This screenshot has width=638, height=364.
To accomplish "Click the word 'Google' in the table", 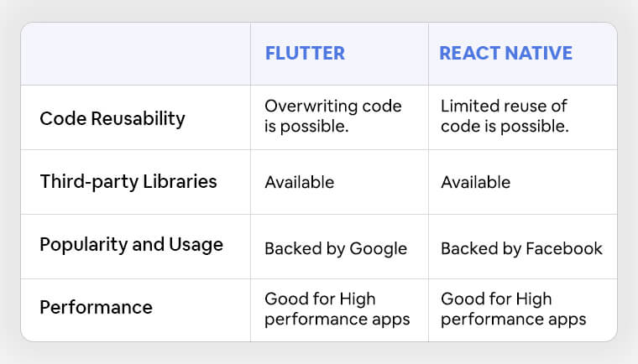I will [x=379, y=248].
